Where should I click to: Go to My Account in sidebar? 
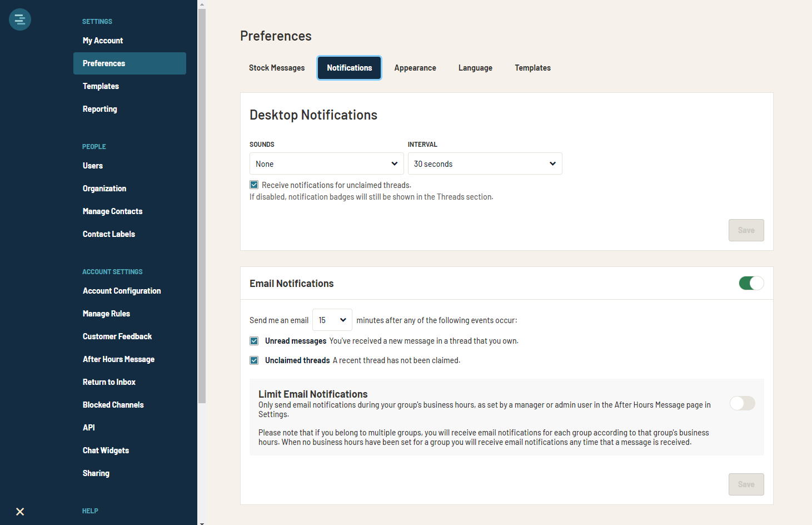click(103, 41)
